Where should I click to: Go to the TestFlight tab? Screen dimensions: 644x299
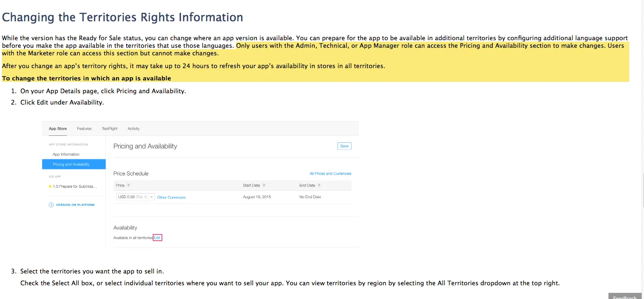coord(109,129)
